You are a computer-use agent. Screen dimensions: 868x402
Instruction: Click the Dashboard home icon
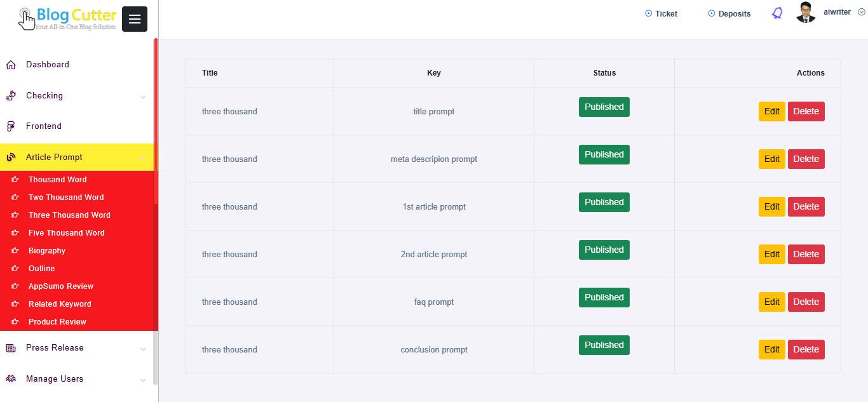[11, 65]
